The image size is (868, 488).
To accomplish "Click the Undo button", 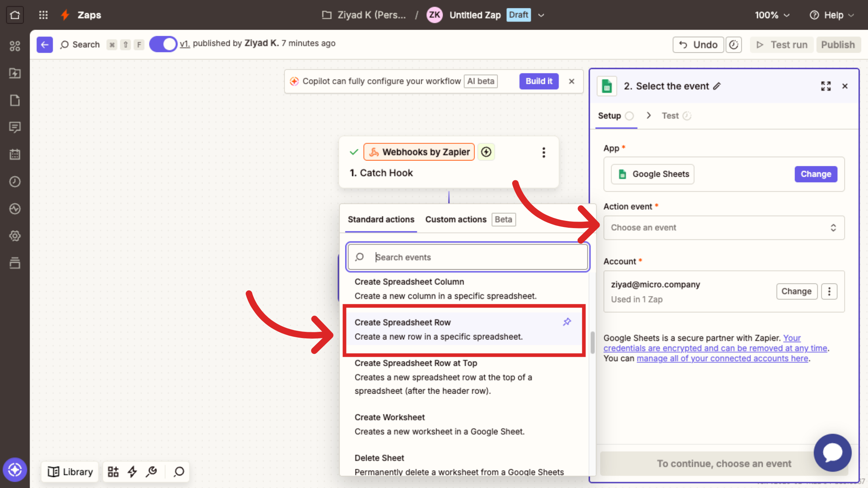I will 698,44.
